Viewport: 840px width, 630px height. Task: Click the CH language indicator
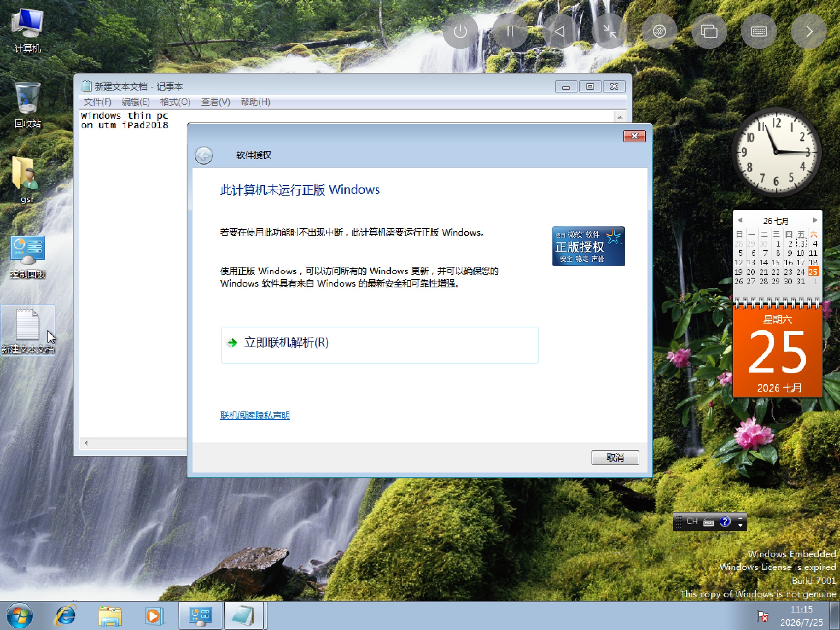click(x=692, y=521)
